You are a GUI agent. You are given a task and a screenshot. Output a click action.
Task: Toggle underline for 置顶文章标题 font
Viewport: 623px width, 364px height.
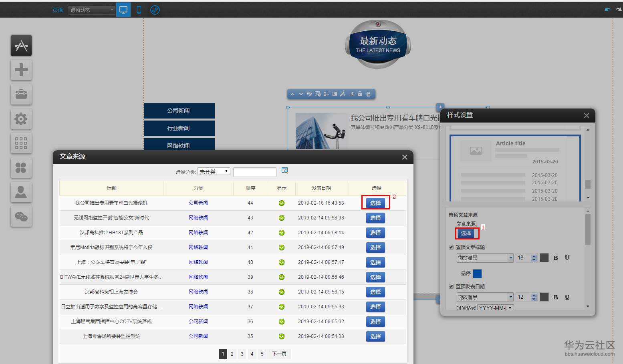pyautogui.click(x=567, y=258)
